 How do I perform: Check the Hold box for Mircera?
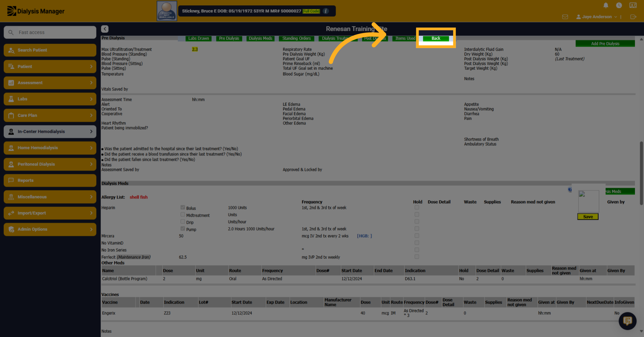[417, 235]
